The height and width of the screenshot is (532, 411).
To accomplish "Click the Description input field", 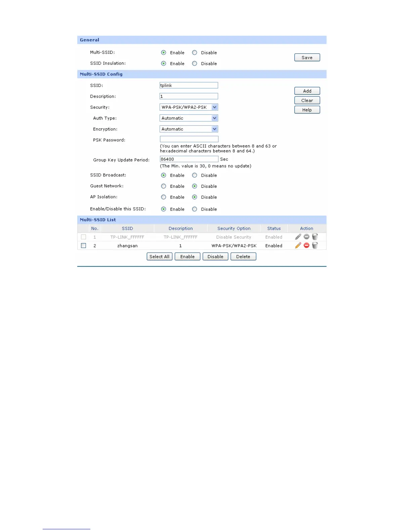I will point(189,96).
